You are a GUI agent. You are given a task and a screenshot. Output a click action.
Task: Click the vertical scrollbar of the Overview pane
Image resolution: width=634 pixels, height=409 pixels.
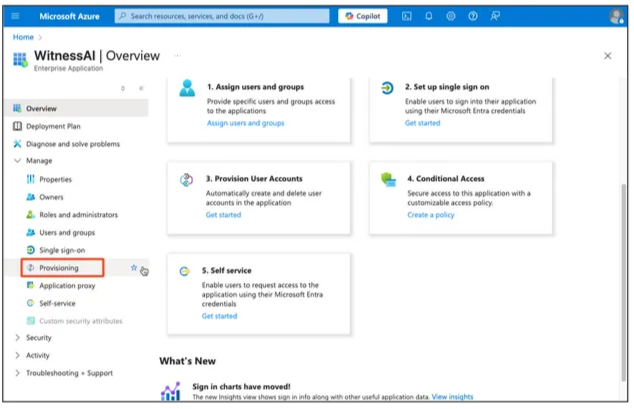(624, 282)
